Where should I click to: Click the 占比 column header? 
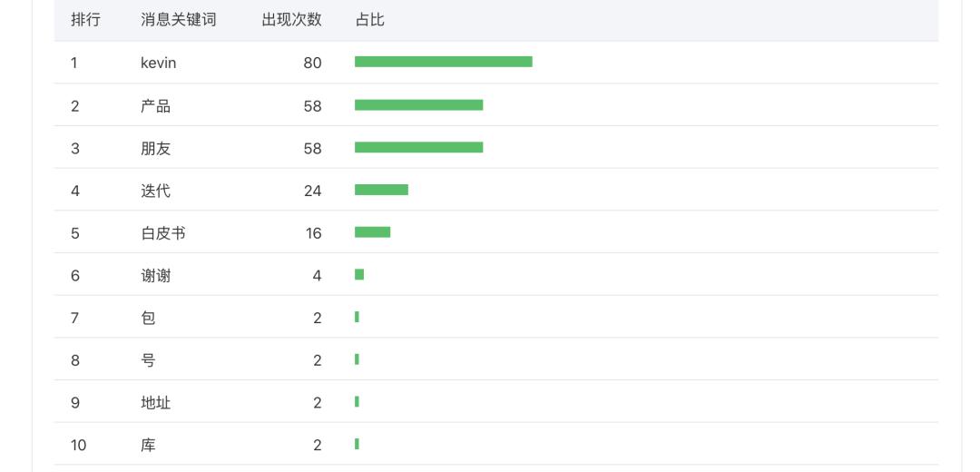pos(369,20)
